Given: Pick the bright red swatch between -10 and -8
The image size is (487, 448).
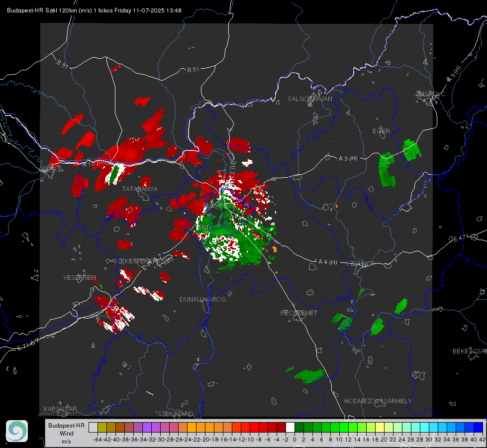Looking at the screenshot, I should (254, 428).
